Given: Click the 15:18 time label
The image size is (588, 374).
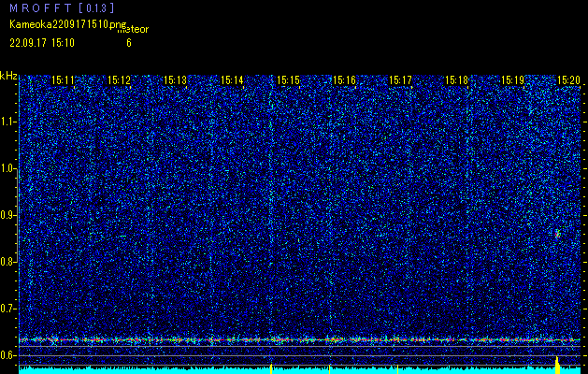Looking at the screenshot, I should [x=456, y=79].
